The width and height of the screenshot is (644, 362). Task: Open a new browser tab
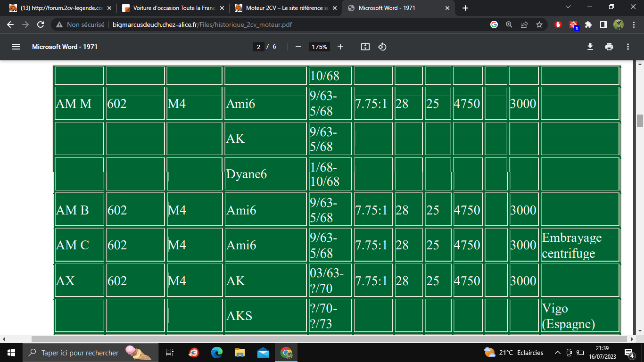pyautogui.click(x=465, y=8)
